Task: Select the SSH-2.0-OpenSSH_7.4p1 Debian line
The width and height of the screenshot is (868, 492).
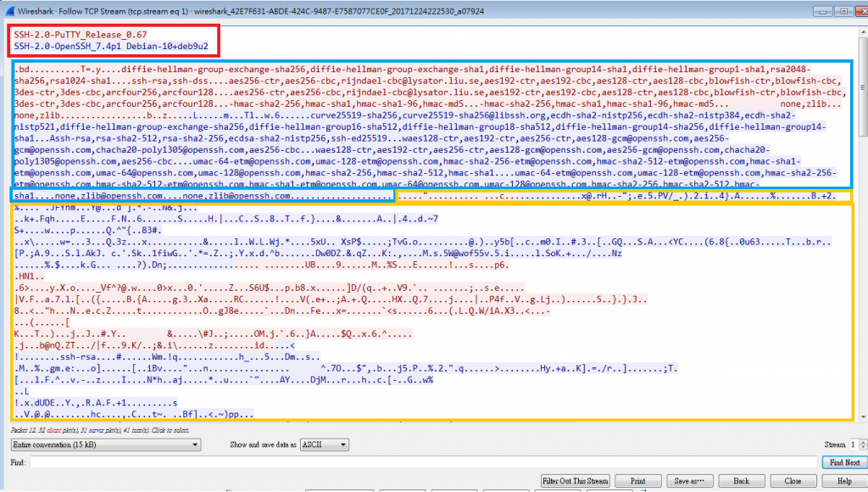Action: pyautogui.click(x=111, y=46)
